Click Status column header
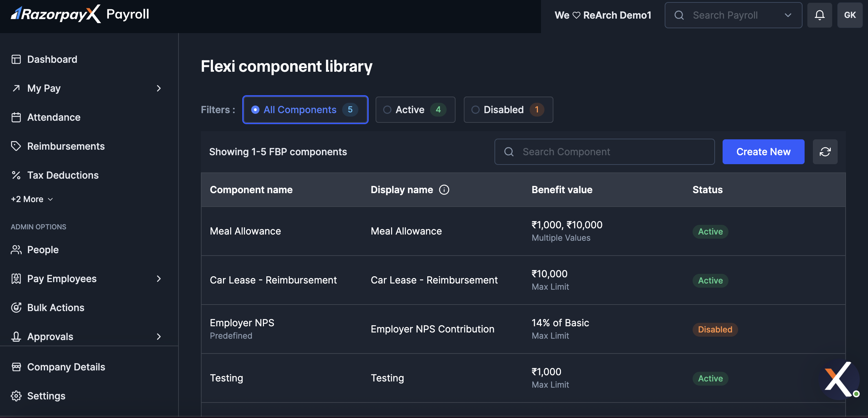868x418 pixels. pos(707,190)
